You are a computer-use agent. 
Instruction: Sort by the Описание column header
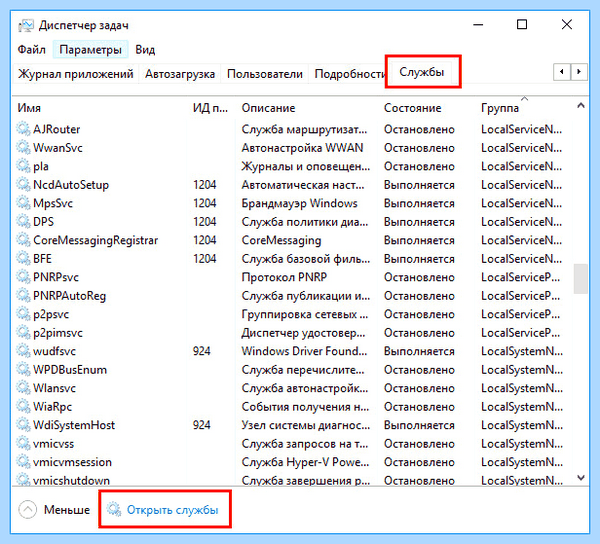[x=268, y=108]
